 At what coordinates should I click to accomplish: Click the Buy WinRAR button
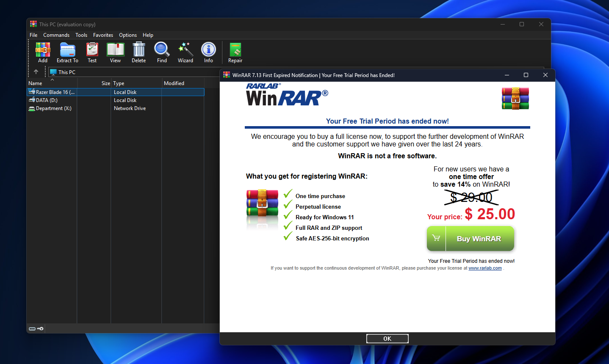coord(471,238)
